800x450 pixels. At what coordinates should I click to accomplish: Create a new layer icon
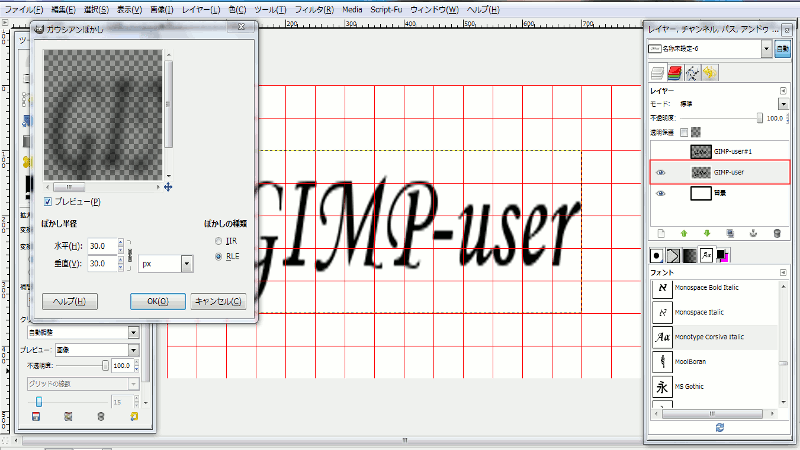click(661, 234)
